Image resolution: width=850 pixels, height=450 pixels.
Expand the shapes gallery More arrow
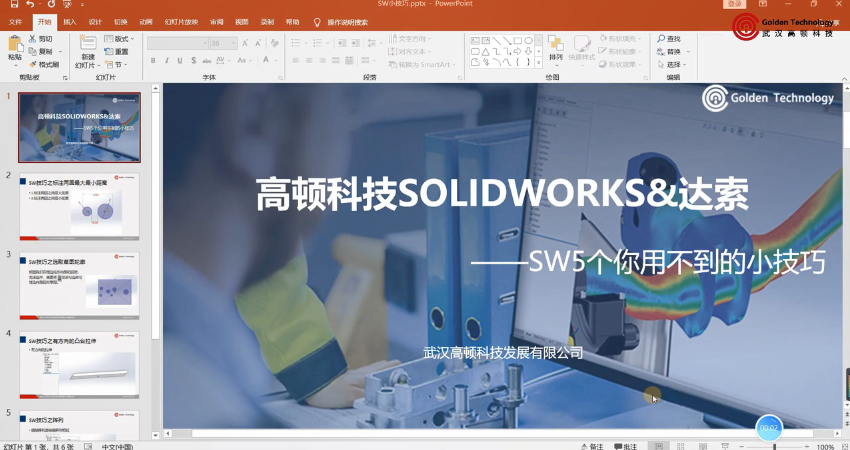tap(538, 63)
